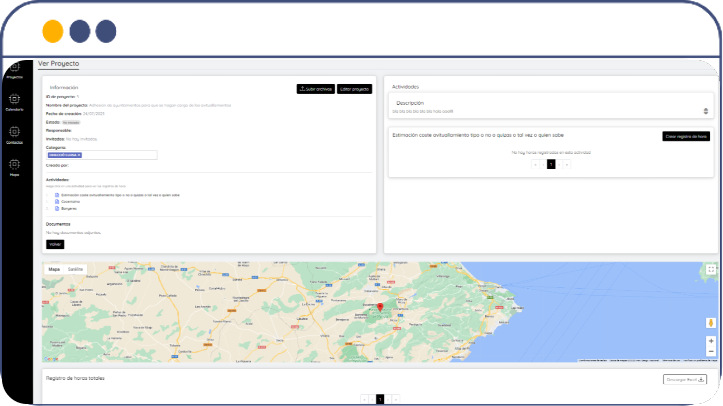Click the 'Descripción' heading in Actividades
Screen dimensions: 723x406
pos(410,103)
